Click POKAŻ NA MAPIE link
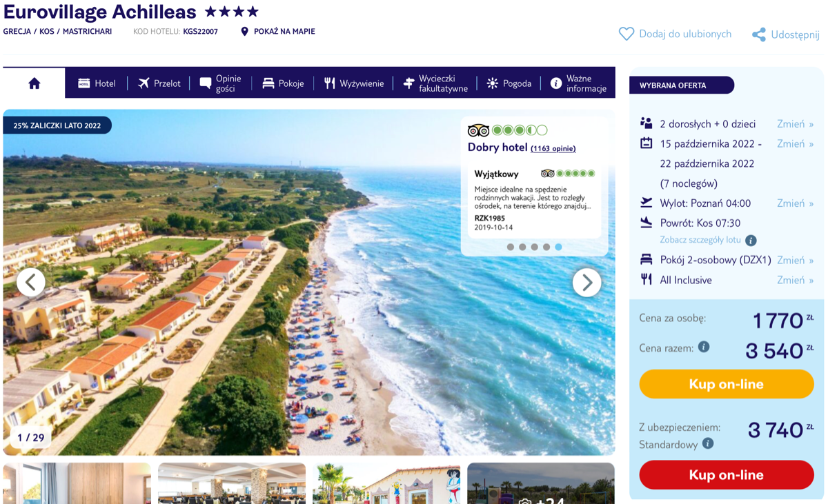This screenshot has width=828, height=504. (284, 32)
